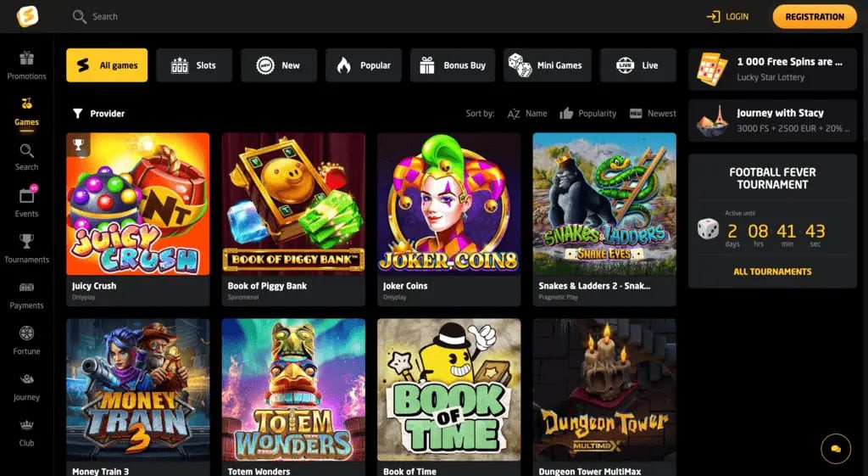Open the Club crown icon in the sidebar

tap(26, 426)
